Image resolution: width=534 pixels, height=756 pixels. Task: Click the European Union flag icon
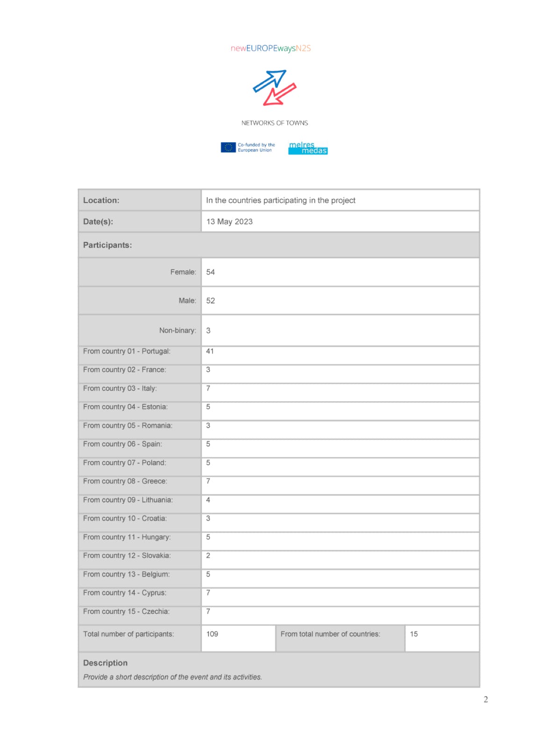(228, 147)
